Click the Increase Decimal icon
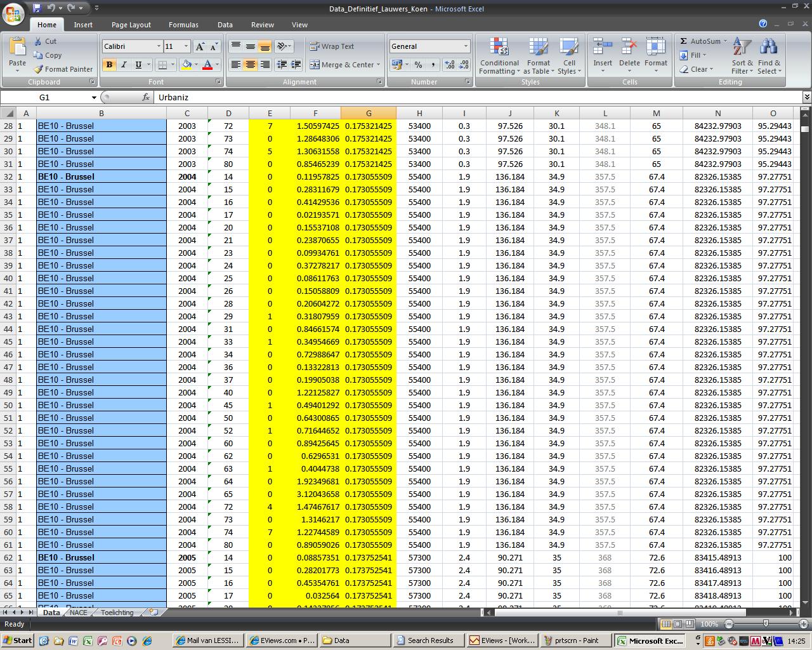Viewport: 812px width, 650px height. coord(449,65)
